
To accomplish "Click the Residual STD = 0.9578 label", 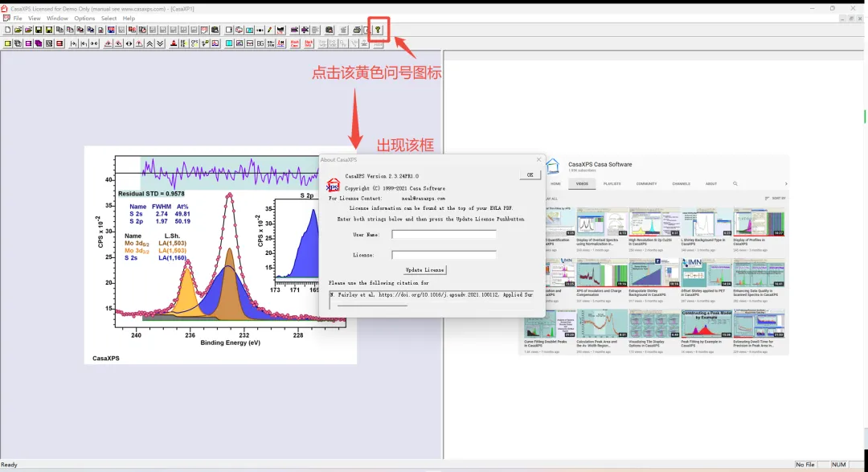I will click(x=151, y=194).
